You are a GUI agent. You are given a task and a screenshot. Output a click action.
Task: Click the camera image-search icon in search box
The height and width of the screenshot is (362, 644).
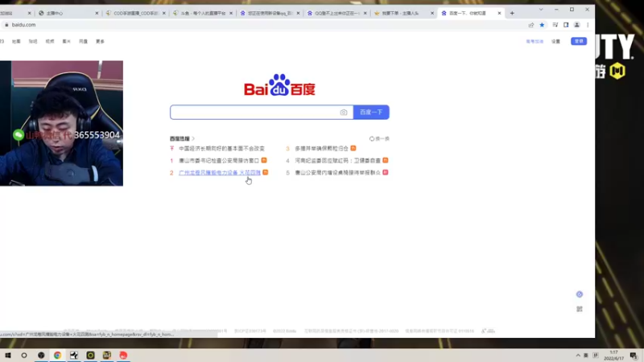pos(344,113)
